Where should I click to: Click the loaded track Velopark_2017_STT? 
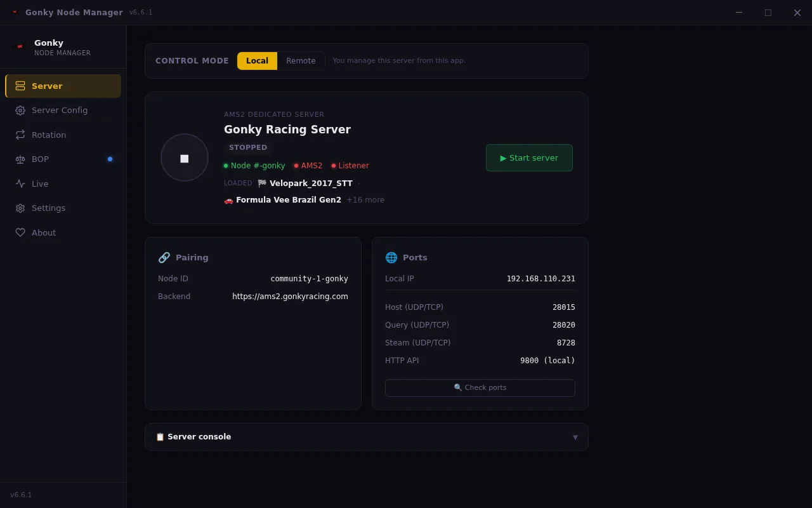pyautogui.click(x=311, y=184)
